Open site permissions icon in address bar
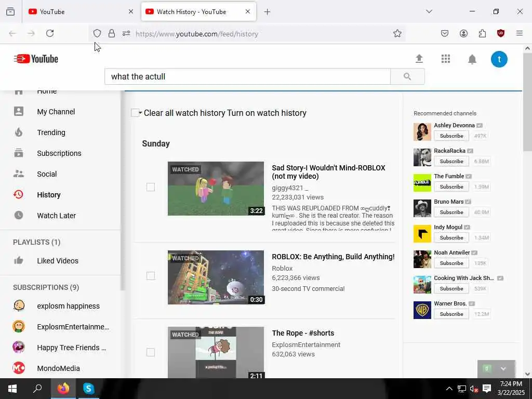Screen dimensions: 532x399 click(x=126, y=33)
